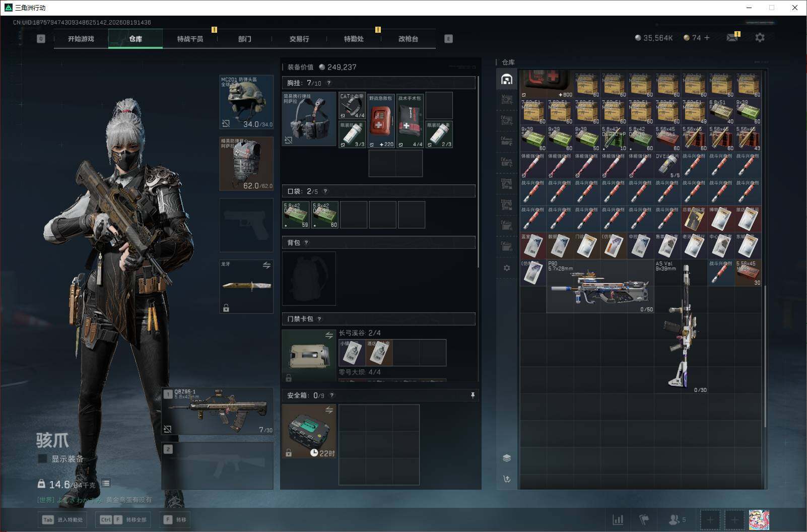
Task: Click the equipment panel vertical scrollbar
Action: (478, 171)
